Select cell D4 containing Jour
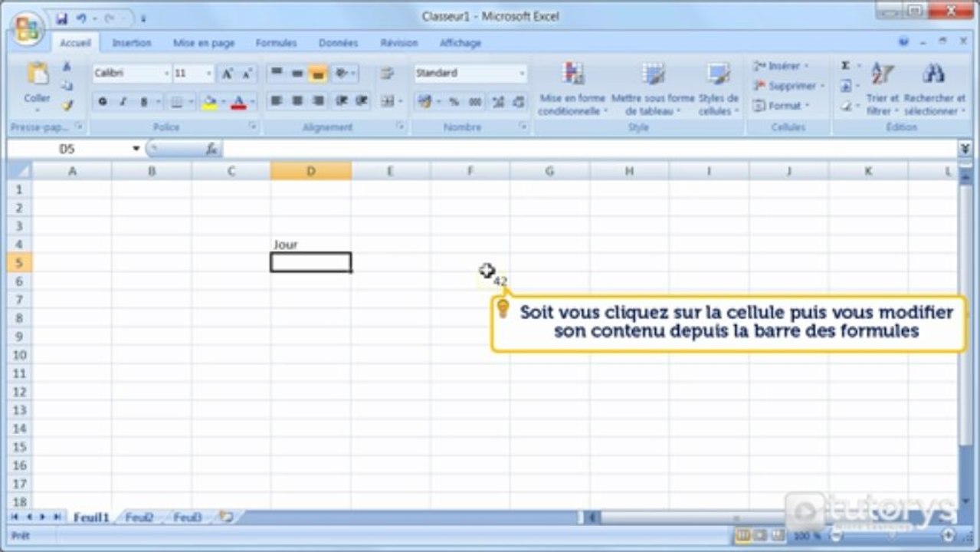This screenshot has width=980, height=552. click(311, 245)
